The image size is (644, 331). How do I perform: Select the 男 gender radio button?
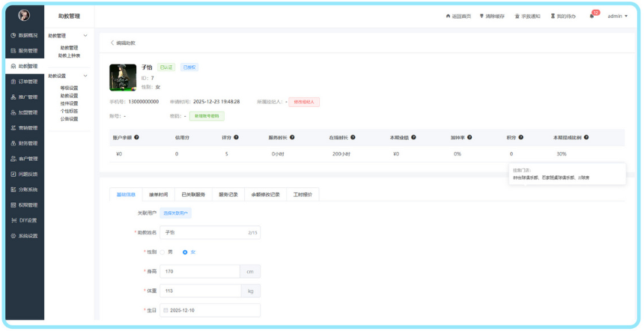162,252
